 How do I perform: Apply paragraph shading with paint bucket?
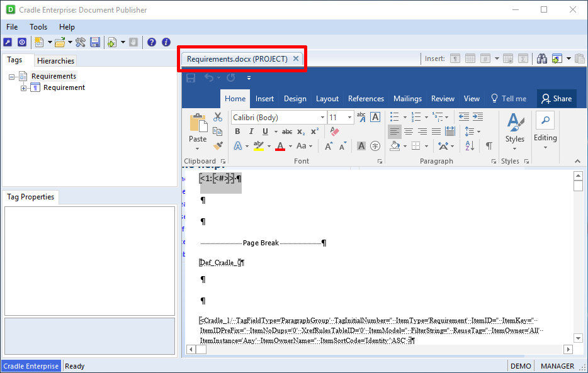click(395, 146)
